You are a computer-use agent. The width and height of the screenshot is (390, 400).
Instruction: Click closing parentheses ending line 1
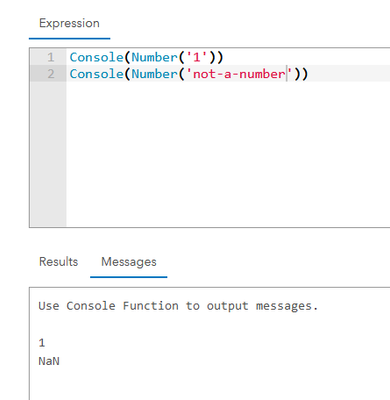pyautogui.click(x=216, y=57)
